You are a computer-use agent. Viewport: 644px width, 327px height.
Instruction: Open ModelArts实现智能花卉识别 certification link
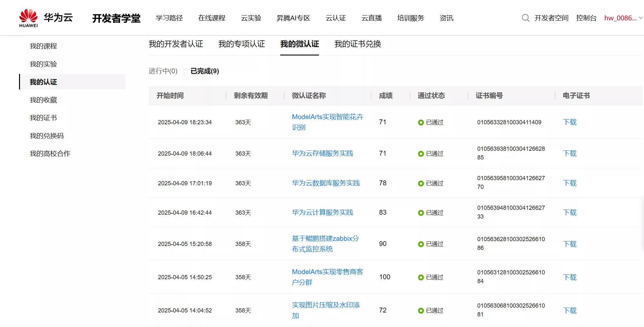coord(327,122)
